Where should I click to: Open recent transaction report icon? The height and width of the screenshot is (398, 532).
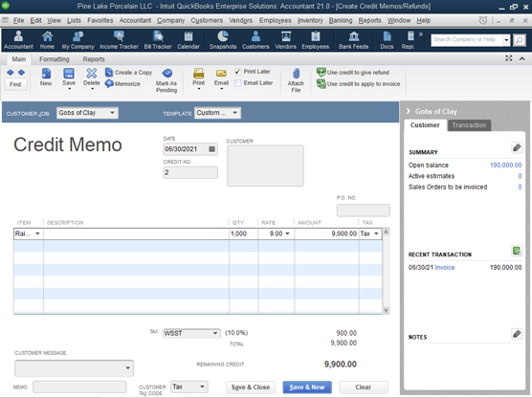[x=517, y=251]
